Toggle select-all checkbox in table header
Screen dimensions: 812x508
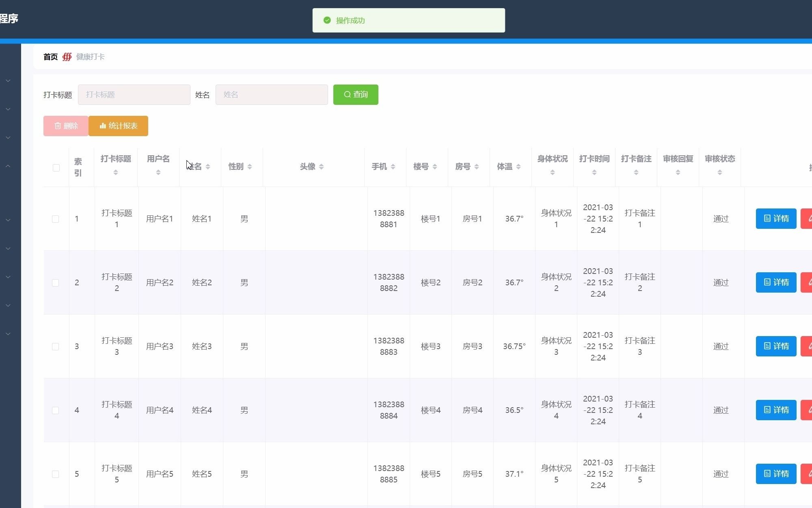(56, 168)
